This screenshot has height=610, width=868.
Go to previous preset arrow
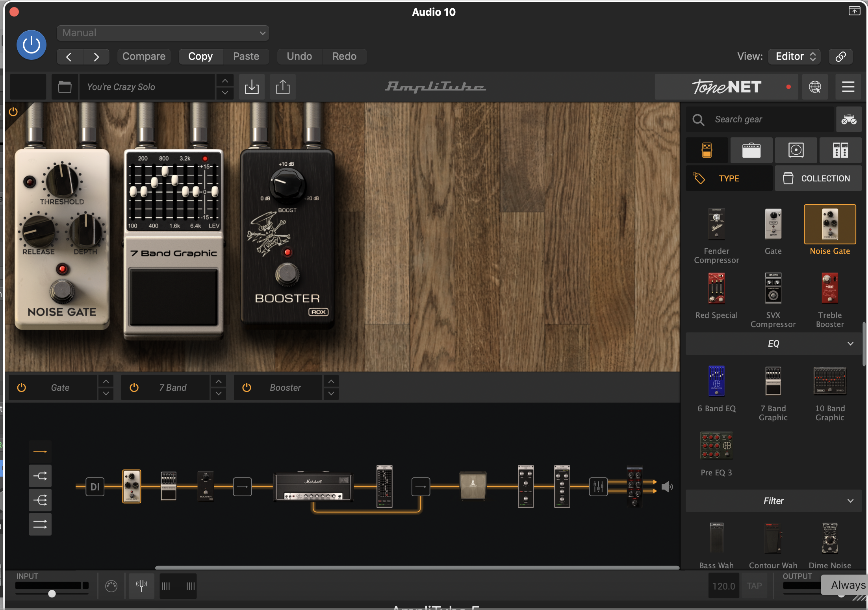point(69,57)
